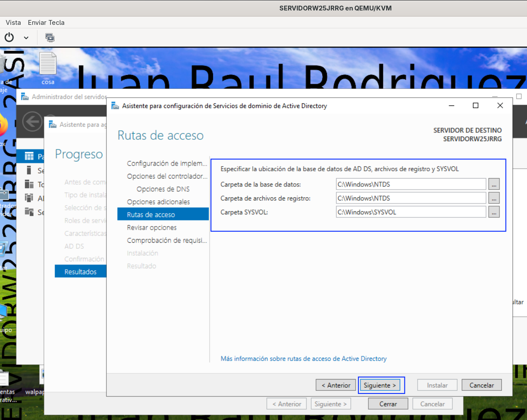Image resolution: width=527 pixels, height=420 pixels.
Task: Browse for SYSVOL folder with ... button
Action: [x=494, y=212]
